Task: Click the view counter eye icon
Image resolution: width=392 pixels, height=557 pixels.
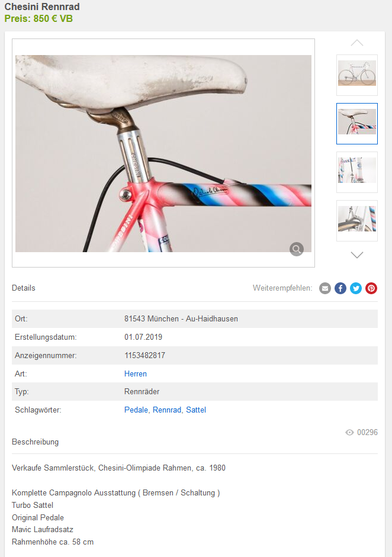Action: pos(350,432)
